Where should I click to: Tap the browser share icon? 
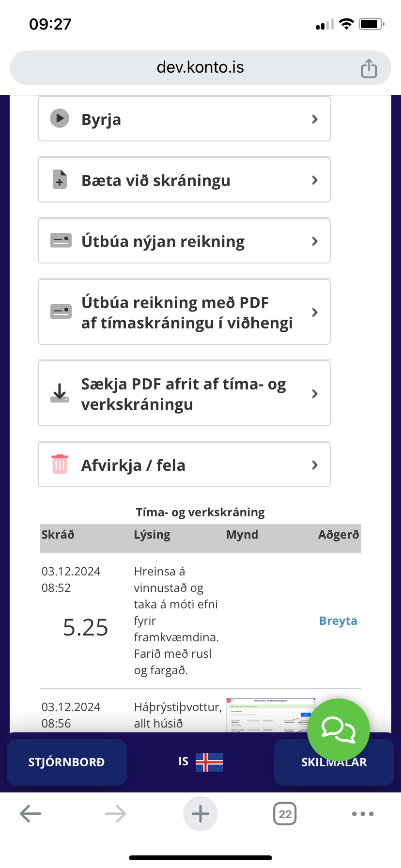(x=369, y=68)
